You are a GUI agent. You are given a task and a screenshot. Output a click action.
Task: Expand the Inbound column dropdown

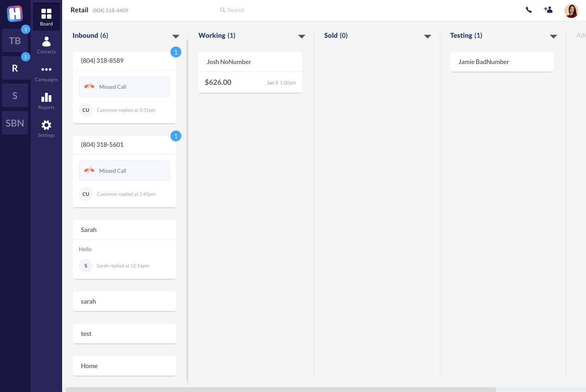[x=176, y=36]
